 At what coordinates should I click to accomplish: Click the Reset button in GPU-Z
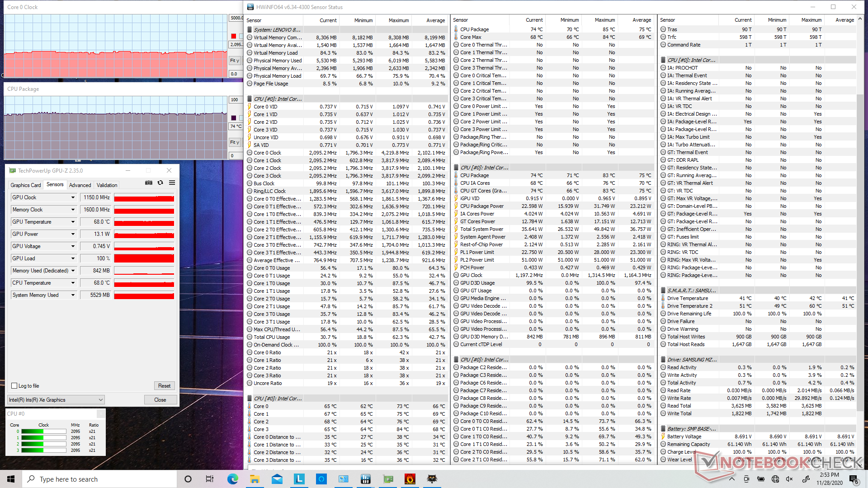pyautogui.click(x=164, y=386)
